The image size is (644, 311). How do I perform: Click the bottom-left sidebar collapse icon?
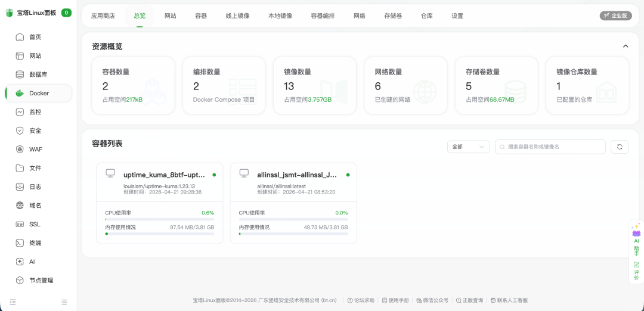(13, 302)
